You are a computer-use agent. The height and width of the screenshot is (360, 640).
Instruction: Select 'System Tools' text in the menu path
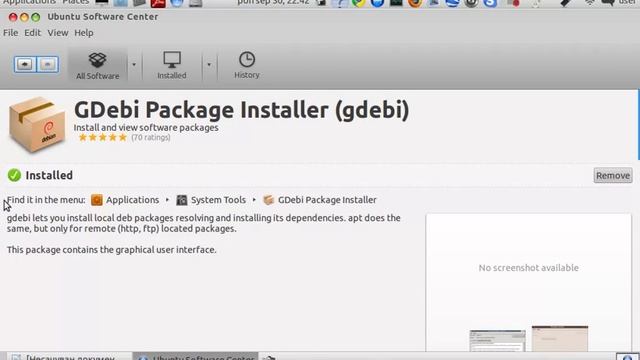pos(218,200)
